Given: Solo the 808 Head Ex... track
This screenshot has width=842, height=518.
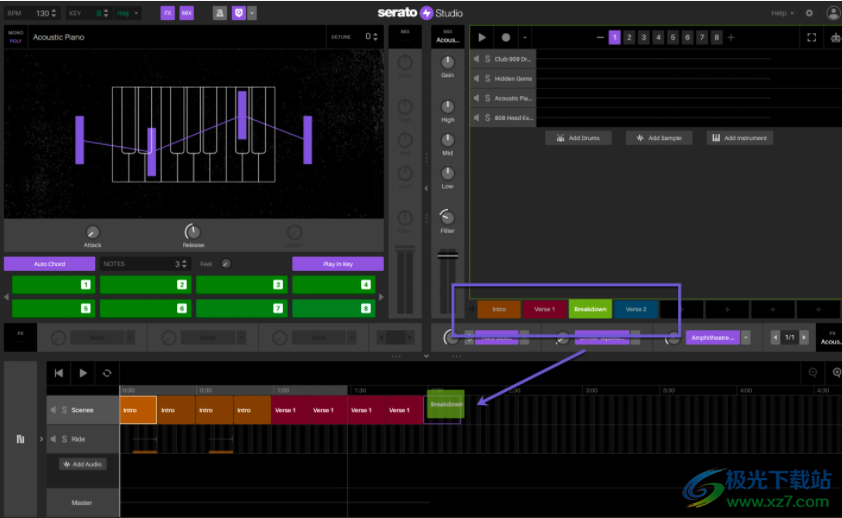Looking at the screenshot, I should (x=488, y=118).
